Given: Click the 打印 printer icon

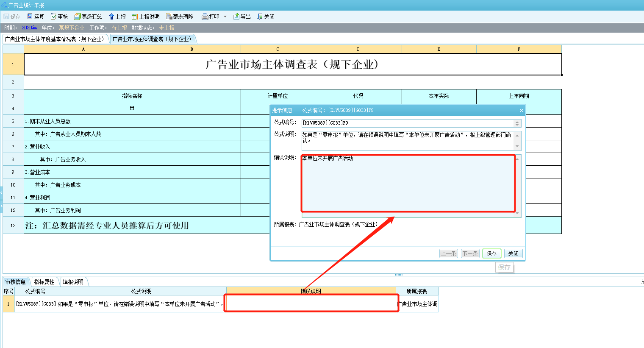Looking at the screenshot, I should click(205, 17).
